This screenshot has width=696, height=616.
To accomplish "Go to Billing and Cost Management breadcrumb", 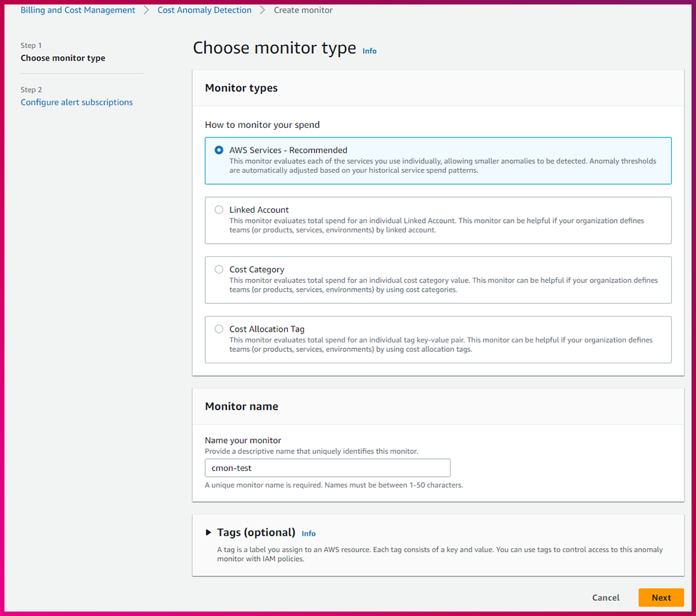I will [x=78, y=10].
